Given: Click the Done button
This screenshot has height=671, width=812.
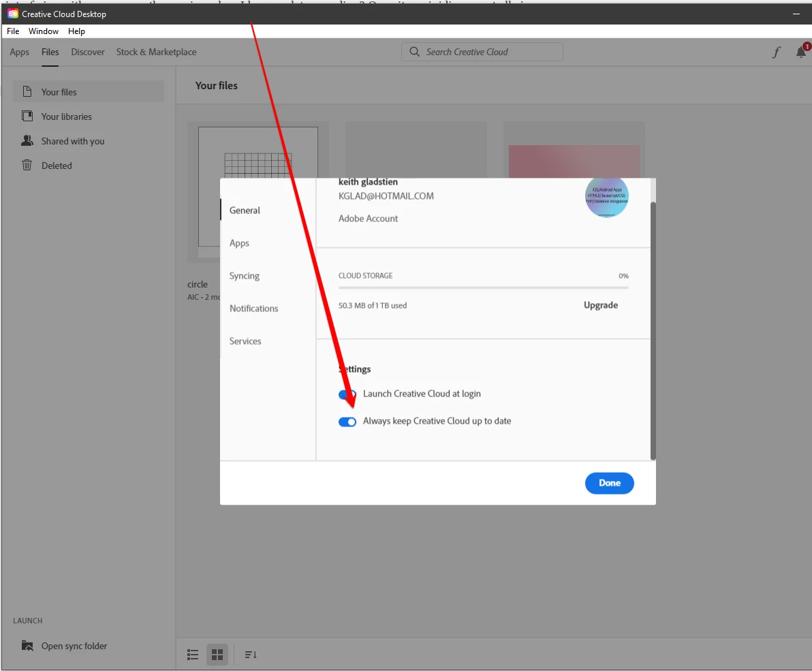Looking at the screenshot, I should point(610,483).
